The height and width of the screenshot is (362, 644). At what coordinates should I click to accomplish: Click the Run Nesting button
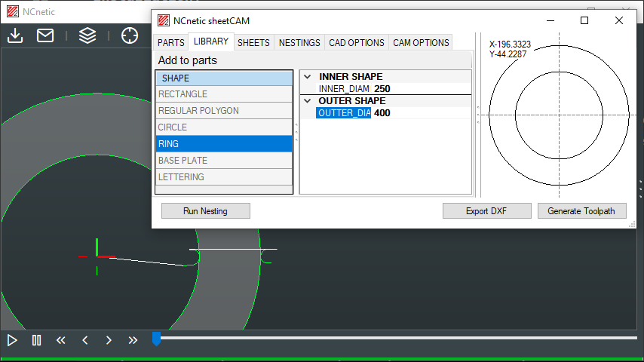pos(206,211)
